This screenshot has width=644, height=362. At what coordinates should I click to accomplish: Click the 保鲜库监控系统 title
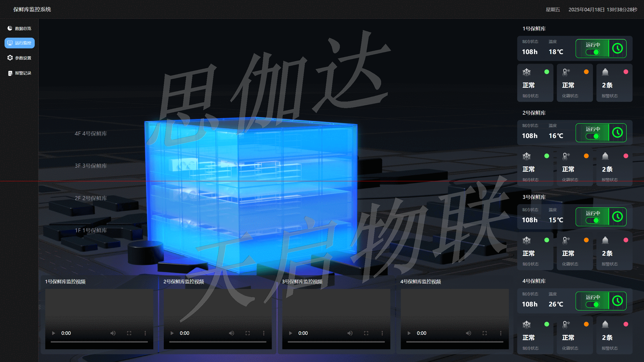[x=32, y=9]
